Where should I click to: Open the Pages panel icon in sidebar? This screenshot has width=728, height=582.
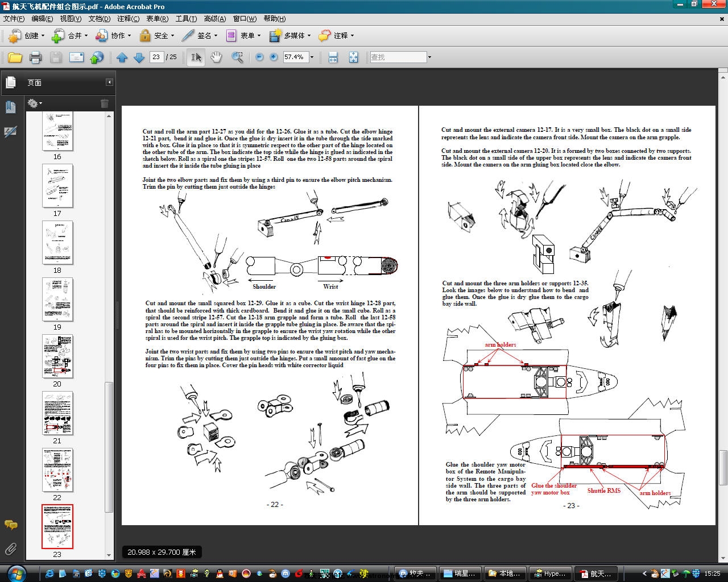(11, 82)
